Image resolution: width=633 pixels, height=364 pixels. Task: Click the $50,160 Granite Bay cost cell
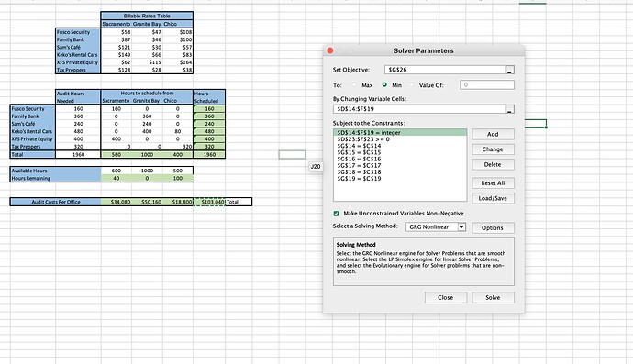coord(148,202)
